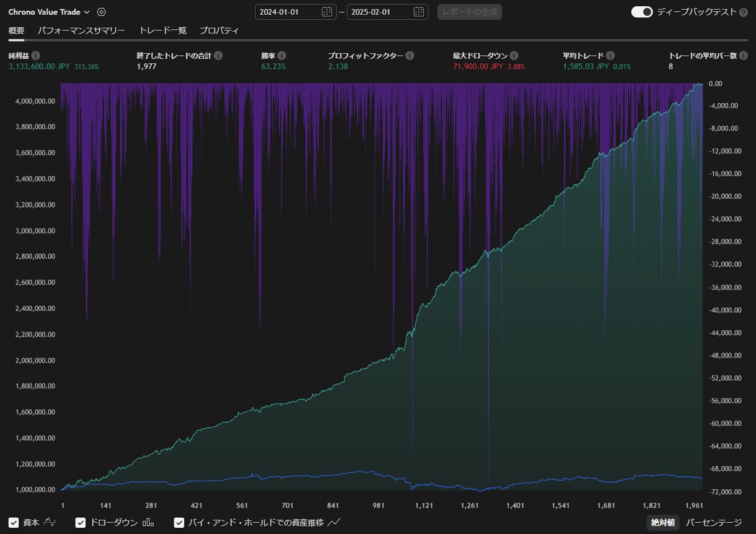This screenshot has width=756, height=534.
Task: Click the 資本 line chart icon
Action: [50, 522]
